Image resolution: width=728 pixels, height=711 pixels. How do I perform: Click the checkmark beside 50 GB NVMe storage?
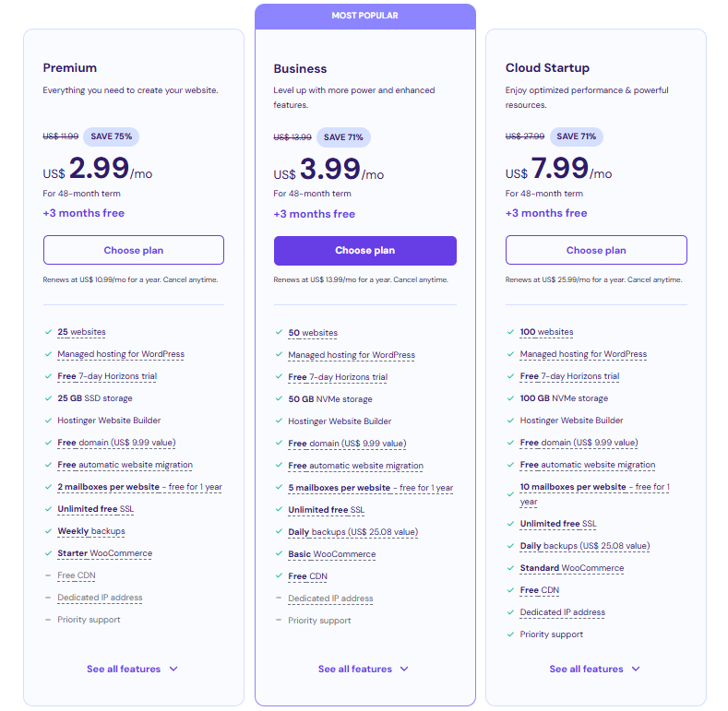tap(279, 398)
